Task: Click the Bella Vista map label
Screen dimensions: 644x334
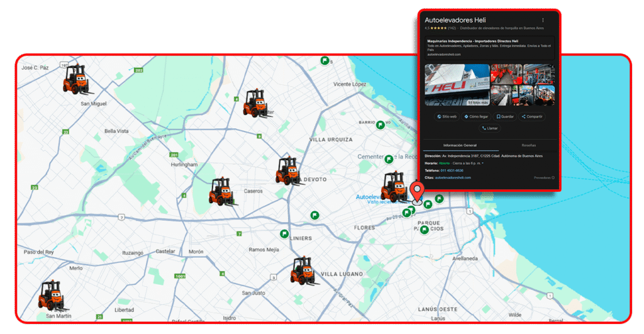Action: pos(116,131)
